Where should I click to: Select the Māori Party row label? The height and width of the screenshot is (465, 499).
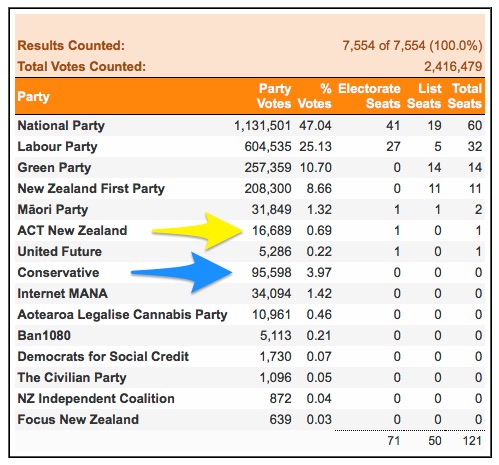coord(53,210)
